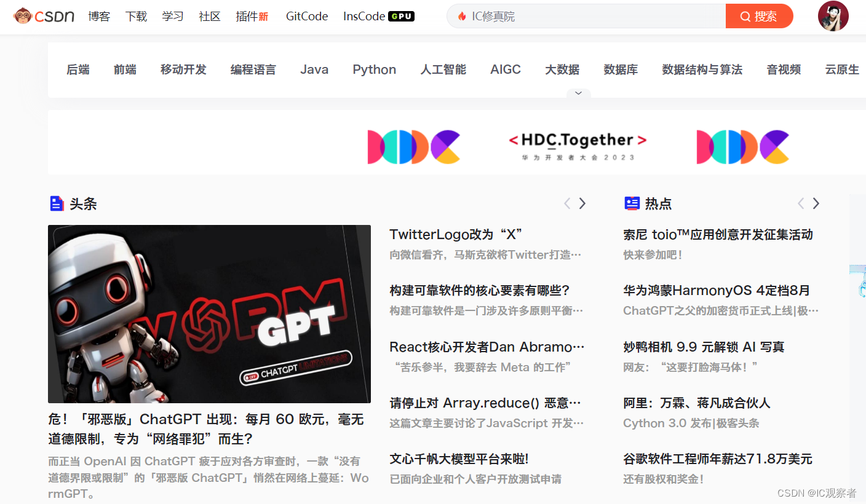
Task: Select the 音视频 category tab
Action: [x=784, y=69]
